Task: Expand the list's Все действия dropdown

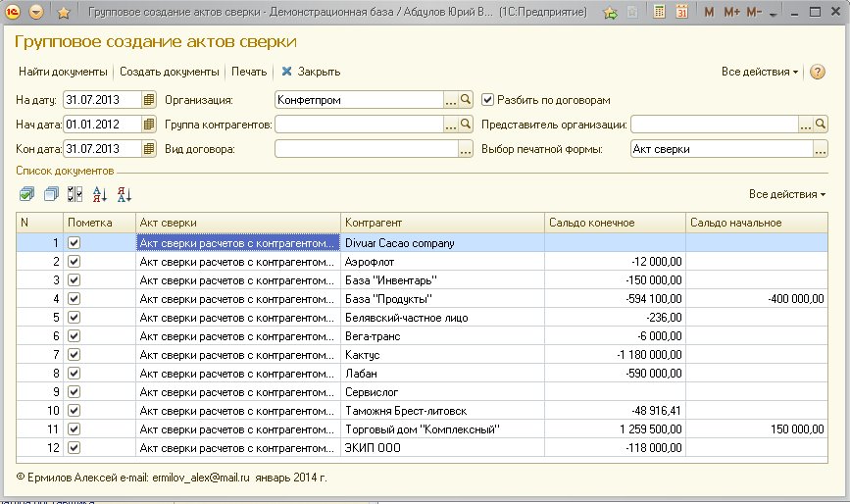Action: coord(787,194)
